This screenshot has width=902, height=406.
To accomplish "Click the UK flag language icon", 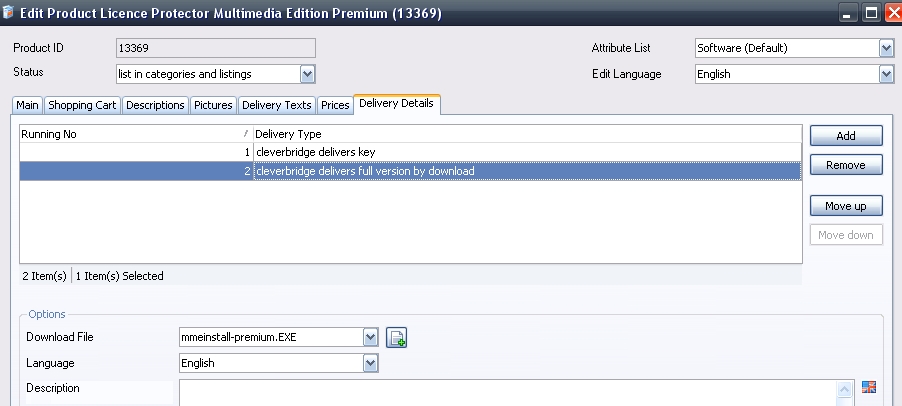I will (x=868, y=388).
